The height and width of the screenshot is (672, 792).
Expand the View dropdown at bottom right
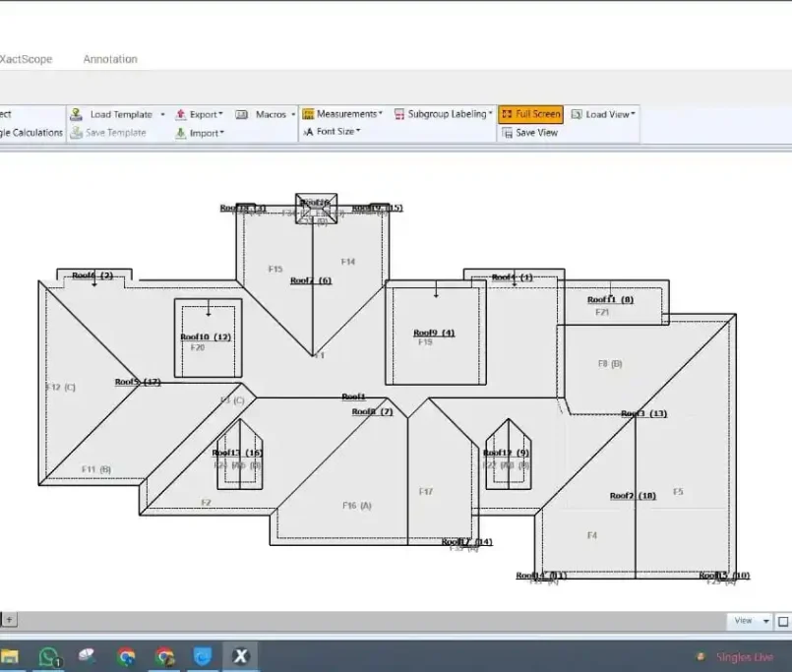click(x=765, y=621)
